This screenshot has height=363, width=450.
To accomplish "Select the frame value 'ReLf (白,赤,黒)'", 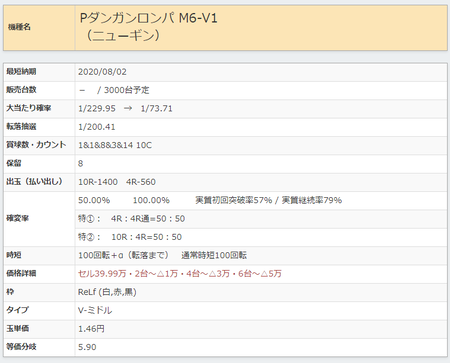I will click(107, 292).
